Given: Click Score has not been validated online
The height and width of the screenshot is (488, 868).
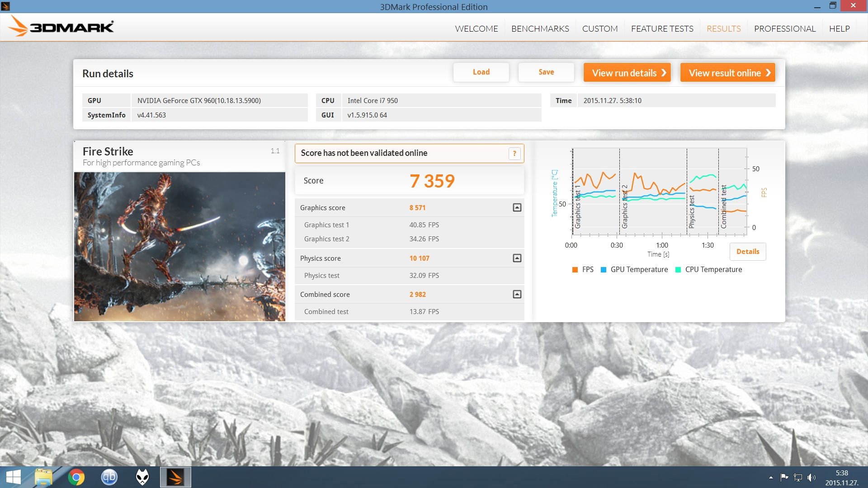Looking at the screenshot, I should (364, 153).
